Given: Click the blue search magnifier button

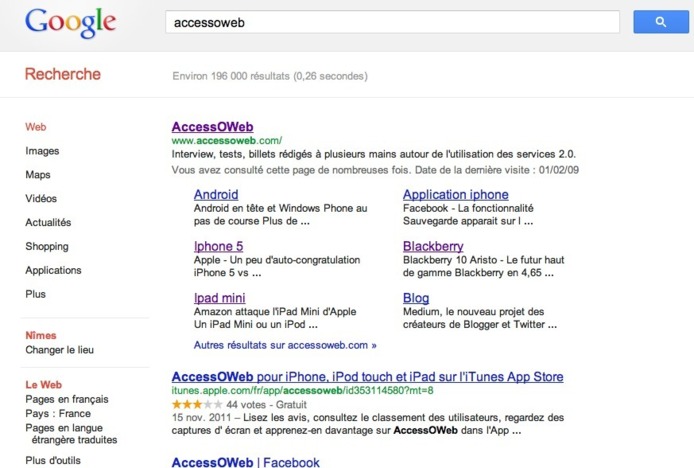Looking at the screenshot, I should pyautogui.click(x=661, y=22).
